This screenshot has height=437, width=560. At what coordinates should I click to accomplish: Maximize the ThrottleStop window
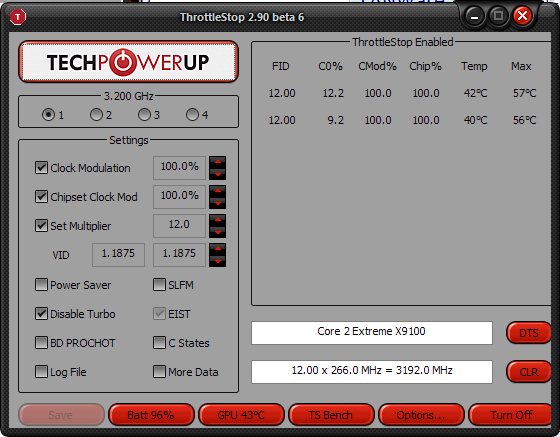[498, 16]
